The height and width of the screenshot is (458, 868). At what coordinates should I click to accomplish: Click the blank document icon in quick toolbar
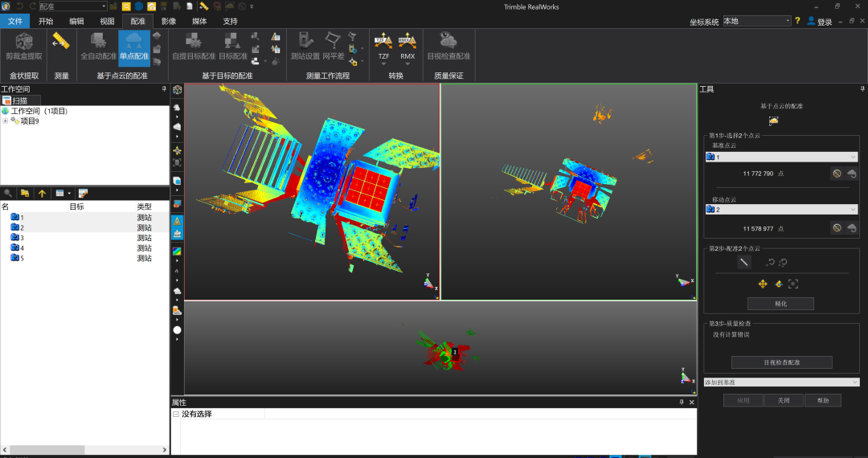click(x=190, y=6)
